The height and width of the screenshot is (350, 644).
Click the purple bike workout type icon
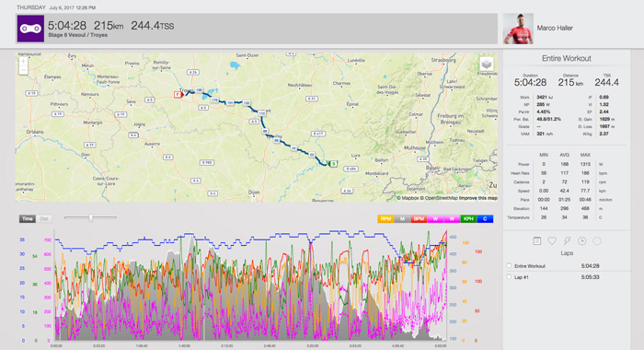click(x=30, y=29)
